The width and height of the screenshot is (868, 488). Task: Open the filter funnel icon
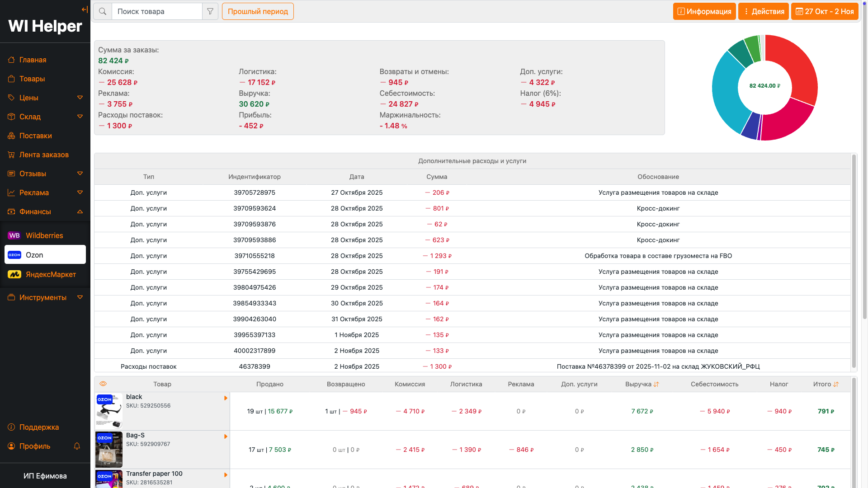point(210,11)
